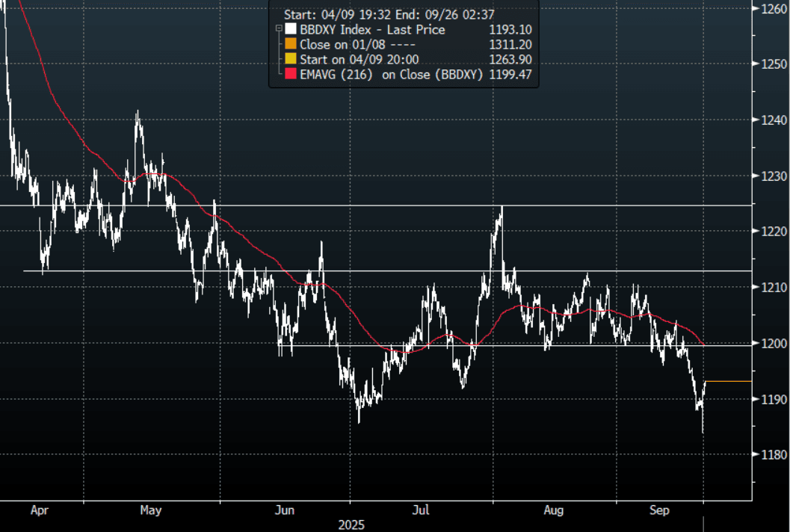Click the Sep label on the time axis
This screenshot has width=790, height=532.
(658, 510)
